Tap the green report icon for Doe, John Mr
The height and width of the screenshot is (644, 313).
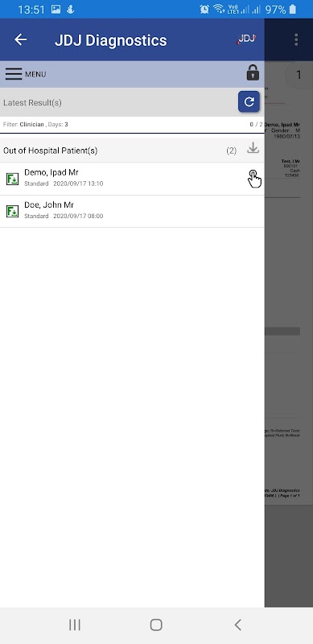pyautogui.click(x=12, y=211)
